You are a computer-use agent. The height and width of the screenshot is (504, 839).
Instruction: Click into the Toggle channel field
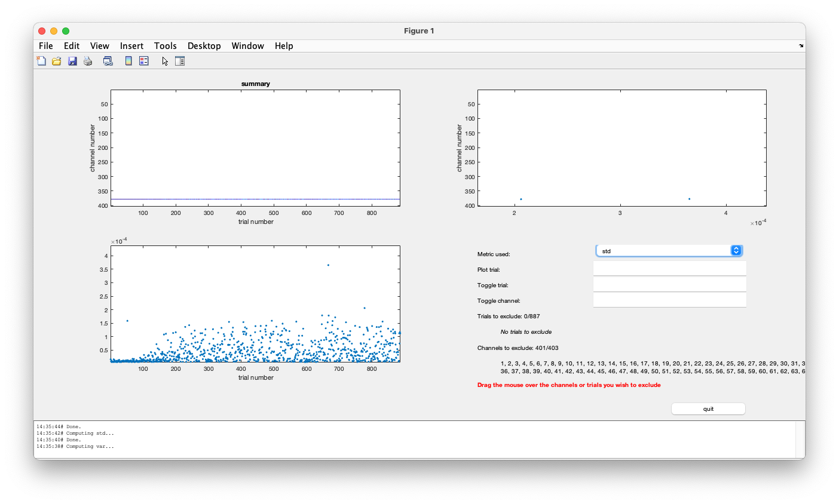tap(669, 300)
